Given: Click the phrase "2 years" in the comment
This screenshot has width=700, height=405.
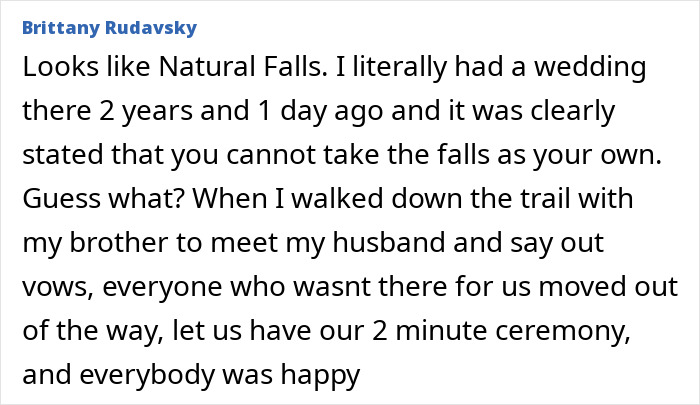Looking at the screenshot, I should pyautogui.click(x=144, y=112).
